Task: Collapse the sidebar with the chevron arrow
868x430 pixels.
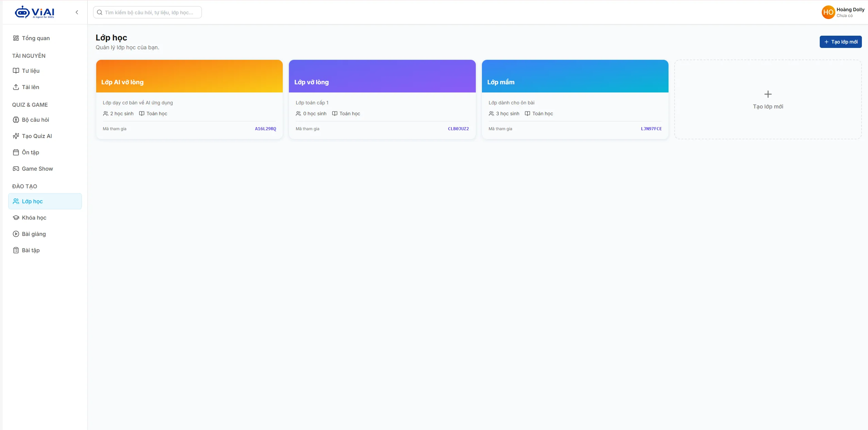Action: [x=77, y=12]
